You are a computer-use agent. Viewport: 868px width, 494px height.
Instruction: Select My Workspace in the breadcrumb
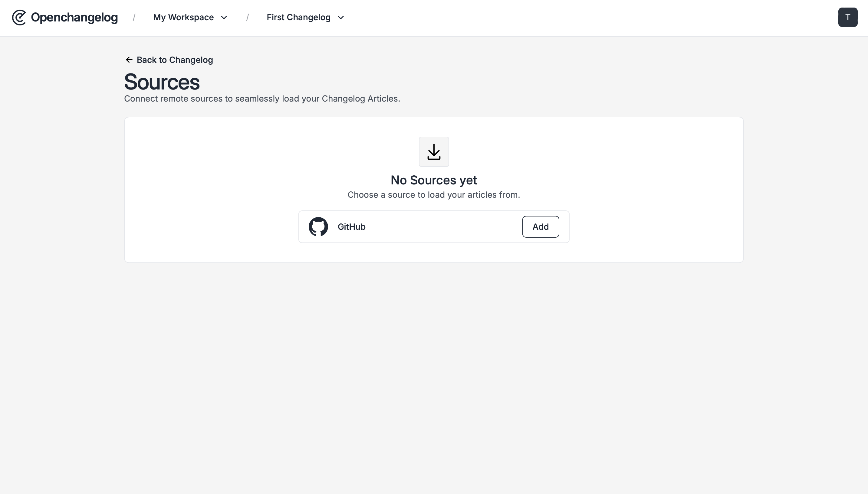point(183,17)
